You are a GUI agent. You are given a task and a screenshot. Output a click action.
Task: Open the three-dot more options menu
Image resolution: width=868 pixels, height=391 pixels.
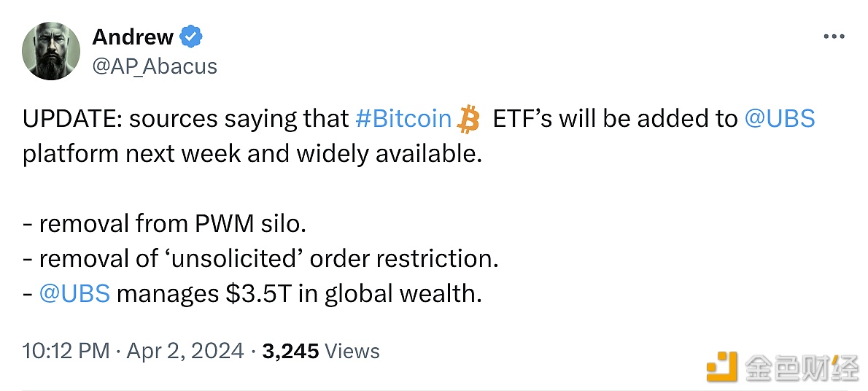[834, 37]
